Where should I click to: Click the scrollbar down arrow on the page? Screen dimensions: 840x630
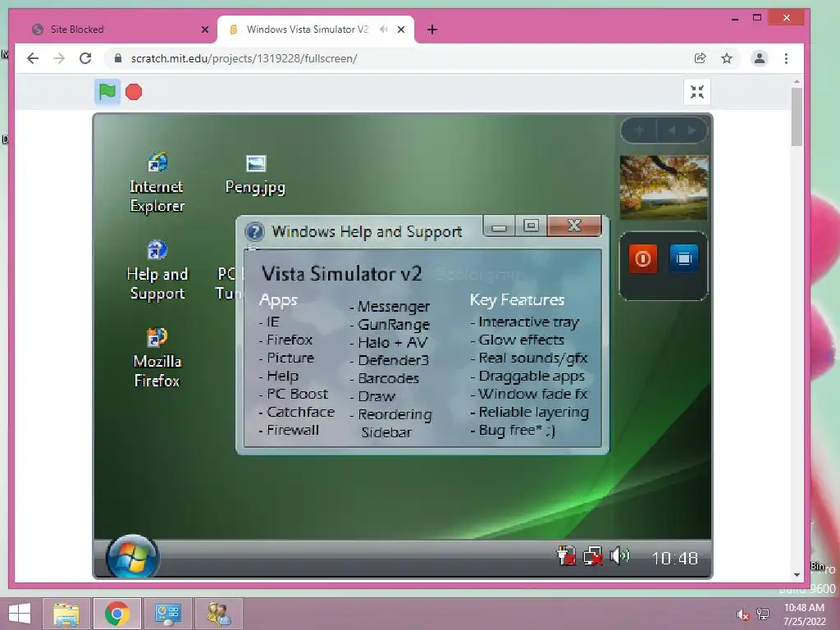[797, 575]
